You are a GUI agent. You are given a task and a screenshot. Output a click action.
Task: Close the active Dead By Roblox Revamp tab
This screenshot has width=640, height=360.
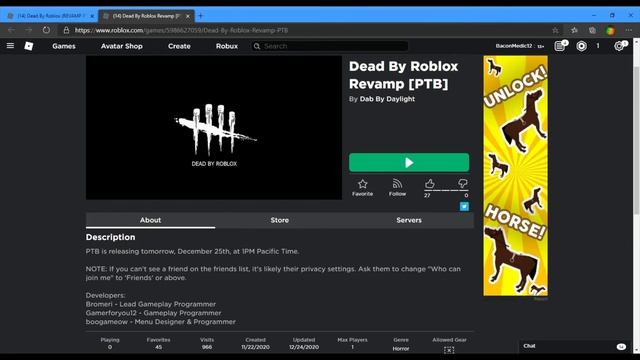click(188, 16)
